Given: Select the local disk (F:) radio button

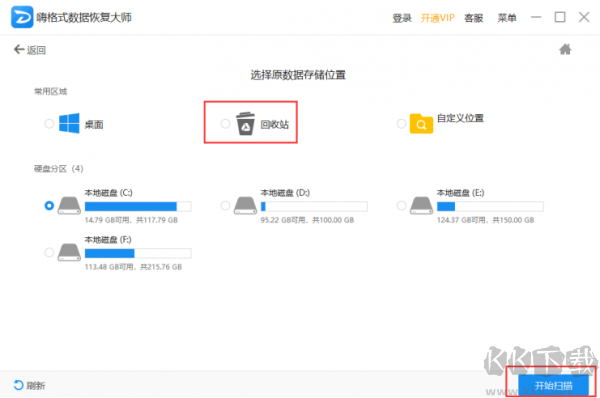Looking at the screenshot, I should (x=49, y=253).
